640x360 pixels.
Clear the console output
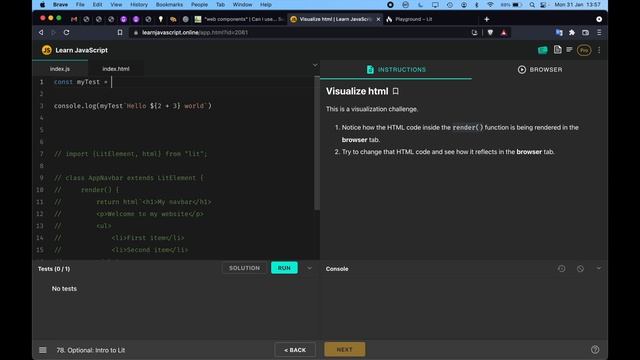pyautogui.click(x=580, y=269)
